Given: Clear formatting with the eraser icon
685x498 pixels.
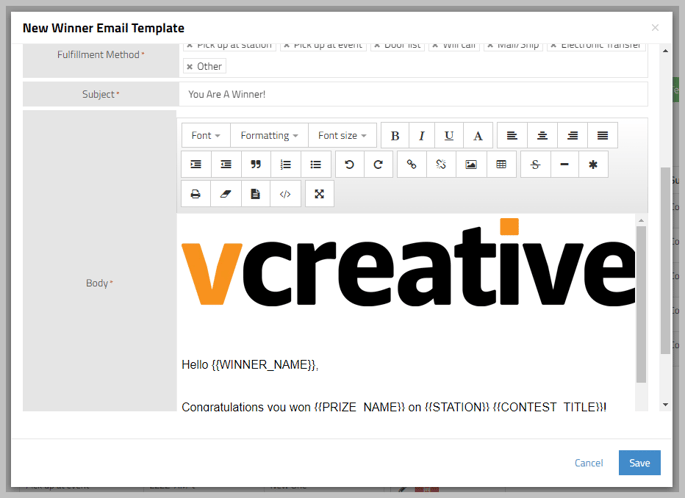Looking at the screenshot, I should tap(225, 194).
